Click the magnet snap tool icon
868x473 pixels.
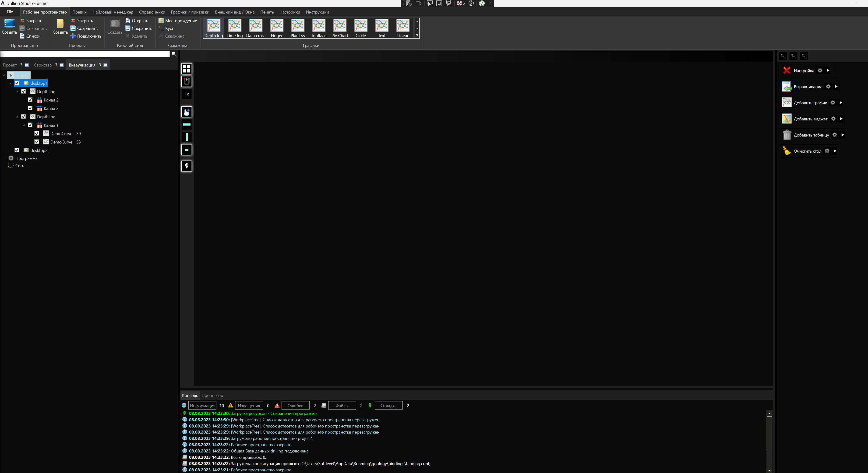pyautogui.click(x=186, y=81)
